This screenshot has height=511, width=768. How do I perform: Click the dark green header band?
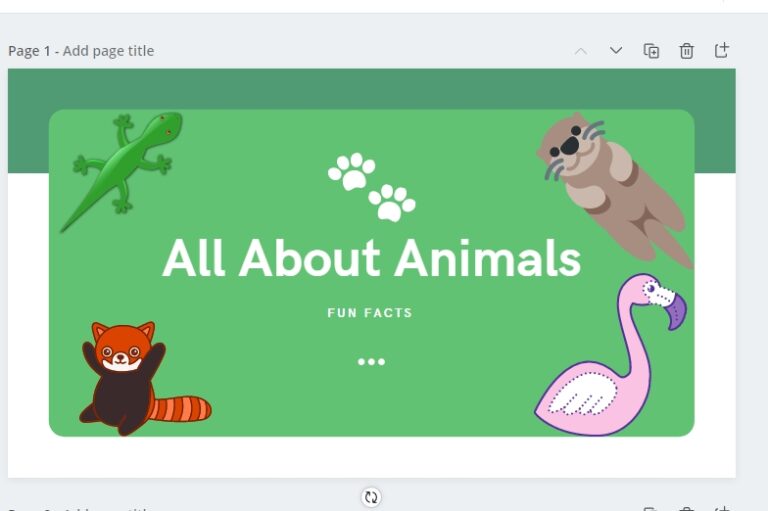[x=371, y=89]
